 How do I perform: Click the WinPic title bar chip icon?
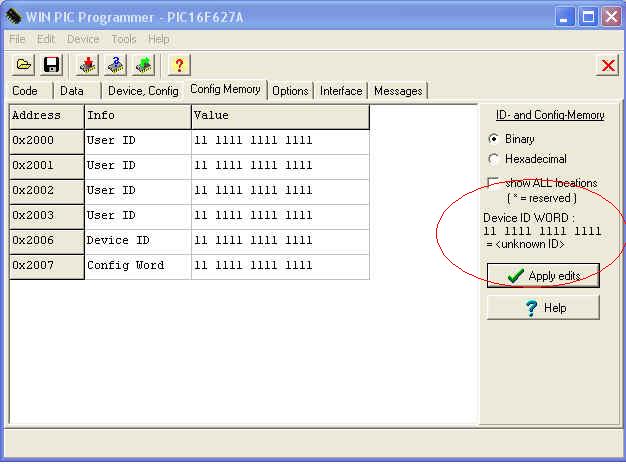click(14, 17)
